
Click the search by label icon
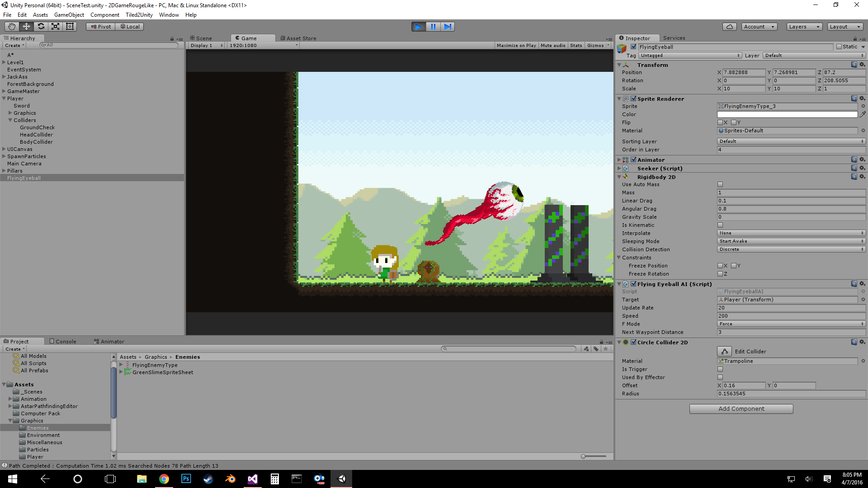point(596,349)
